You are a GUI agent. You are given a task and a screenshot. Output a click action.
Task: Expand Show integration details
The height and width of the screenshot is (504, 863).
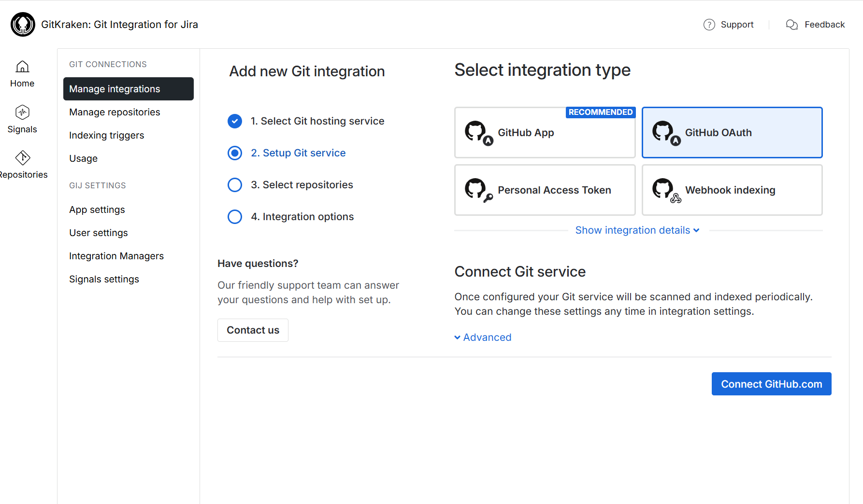(x=637, y=230)
